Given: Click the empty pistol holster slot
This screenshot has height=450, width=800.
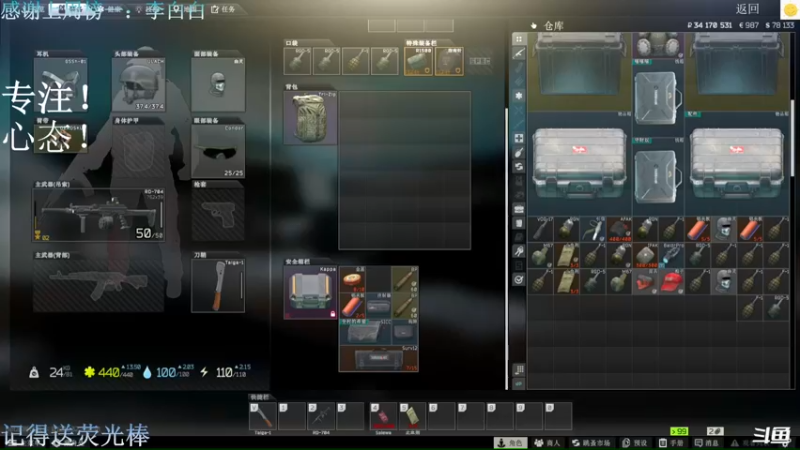Looking at the screenshot, I should point(218,214).
